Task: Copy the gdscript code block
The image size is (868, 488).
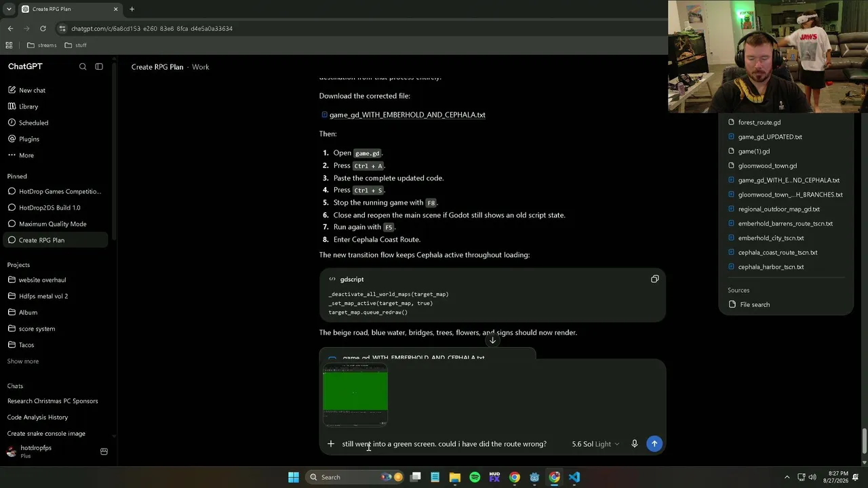Action: [x=654, y=279]
